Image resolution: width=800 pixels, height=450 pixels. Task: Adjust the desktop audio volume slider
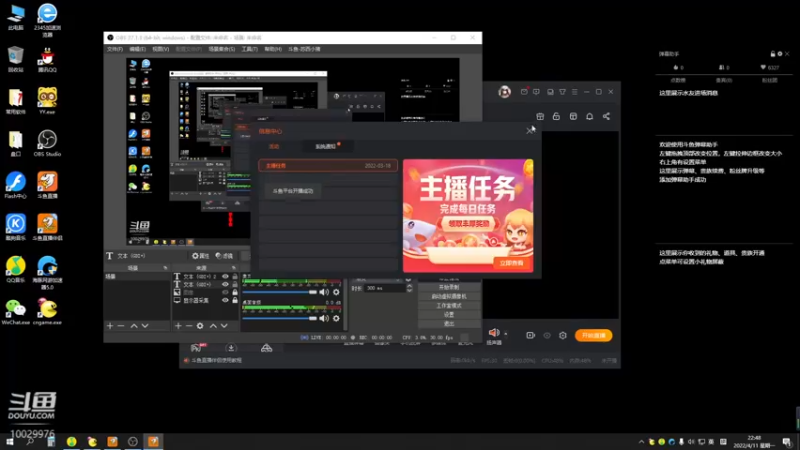click(280, 318)
